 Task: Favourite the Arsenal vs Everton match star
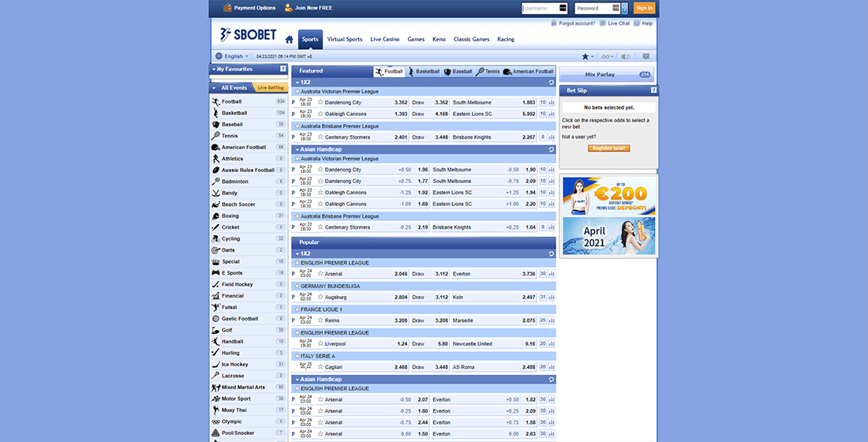click(320, 274)
